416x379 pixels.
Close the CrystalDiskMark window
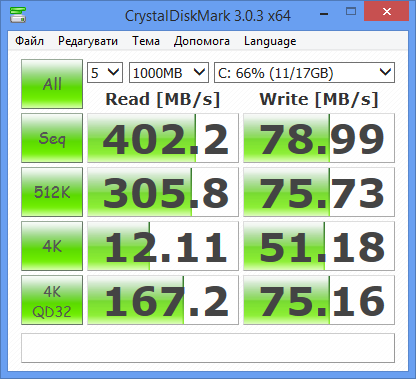[x=387, y=12]
